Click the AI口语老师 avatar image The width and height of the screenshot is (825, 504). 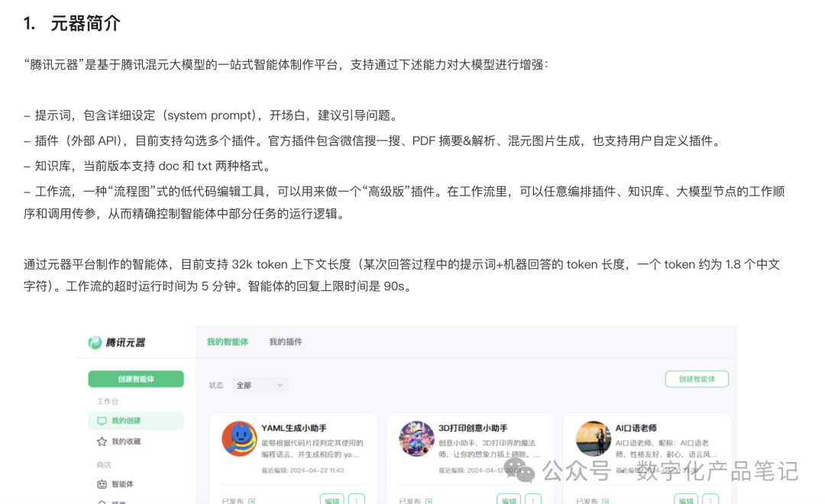click(x=594, y=438)
